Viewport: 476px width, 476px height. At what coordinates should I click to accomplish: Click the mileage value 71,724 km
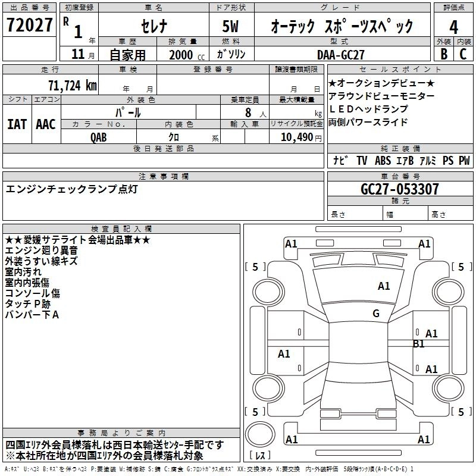(73, 86)
